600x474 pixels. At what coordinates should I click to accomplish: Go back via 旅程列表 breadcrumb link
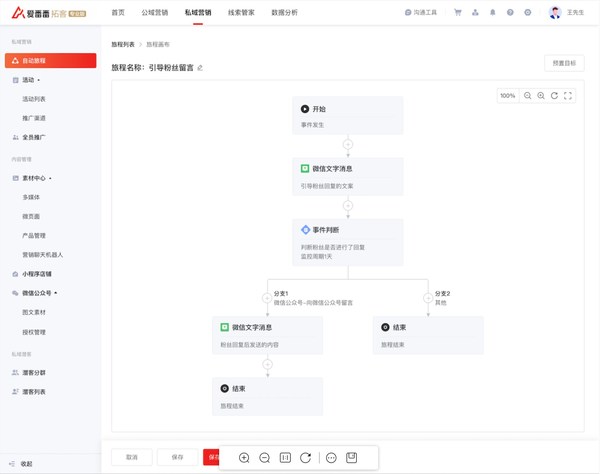pyautogui.click(x=121, y=45)
